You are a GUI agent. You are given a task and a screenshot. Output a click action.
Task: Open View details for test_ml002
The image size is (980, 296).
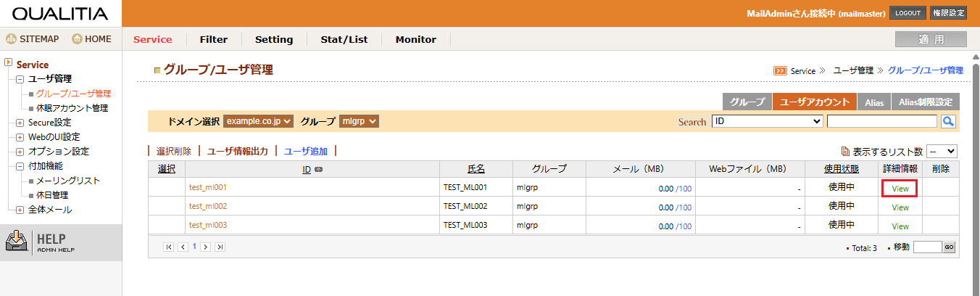pos(900,207)
